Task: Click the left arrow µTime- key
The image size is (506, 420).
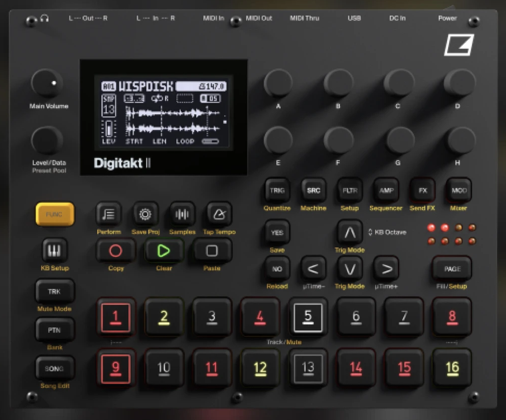Action: (313, 269)
